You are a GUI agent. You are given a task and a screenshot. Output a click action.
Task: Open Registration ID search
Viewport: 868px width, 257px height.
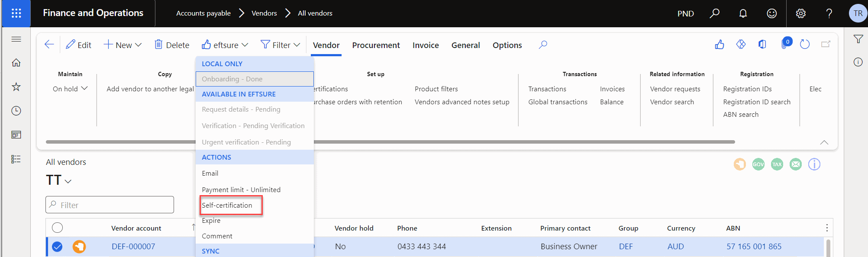tap(757, 102)
